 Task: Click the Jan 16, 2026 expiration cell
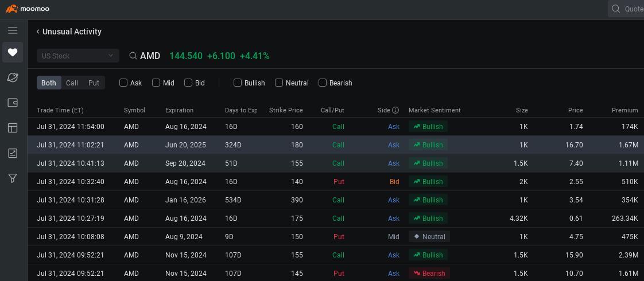185,200
